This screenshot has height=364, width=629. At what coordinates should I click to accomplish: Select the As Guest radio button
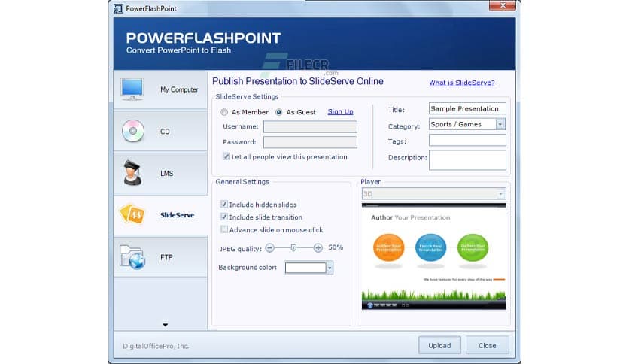(x=279, y=112)
